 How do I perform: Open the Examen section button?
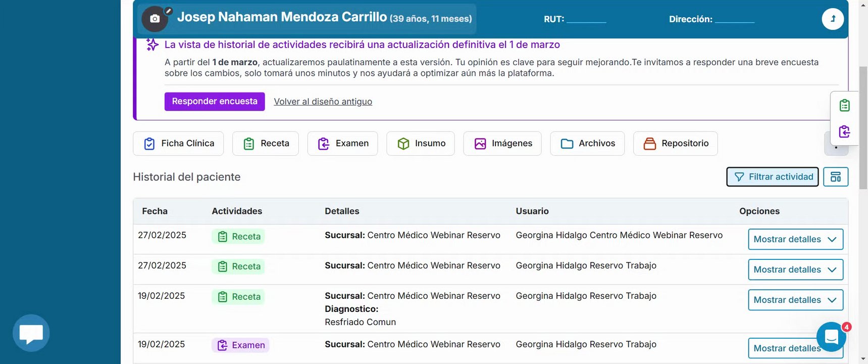pos(342,144)
